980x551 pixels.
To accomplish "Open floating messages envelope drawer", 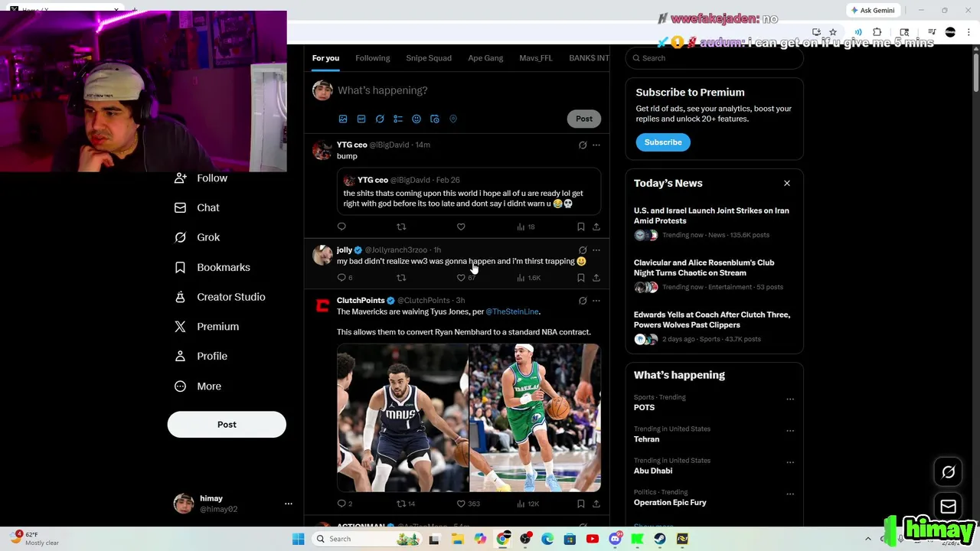I will [948, 506].
